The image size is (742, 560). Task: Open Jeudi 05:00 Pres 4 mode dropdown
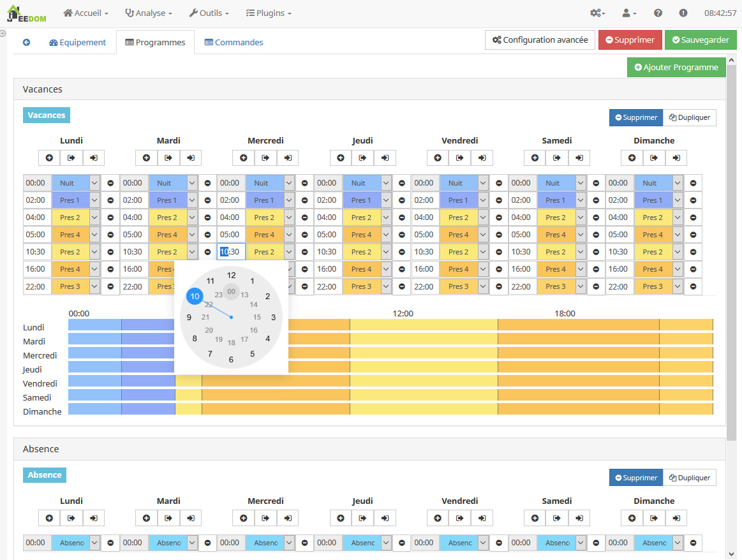click(386, 235)
